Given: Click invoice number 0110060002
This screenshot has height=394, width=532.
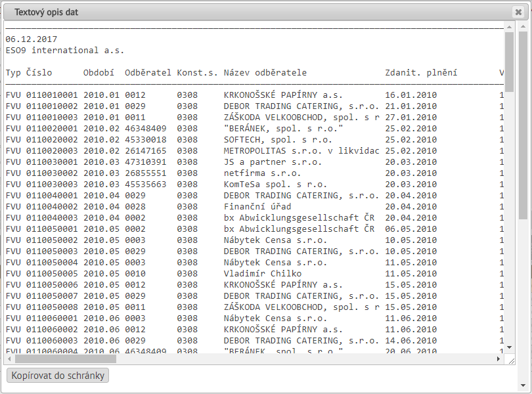Looking at the screenshot, I should (52, 330).
